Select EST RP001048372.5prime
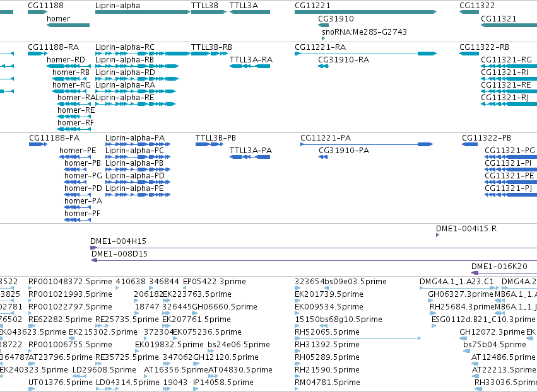Viewport: 537px width, 392px height. (70, 282)
